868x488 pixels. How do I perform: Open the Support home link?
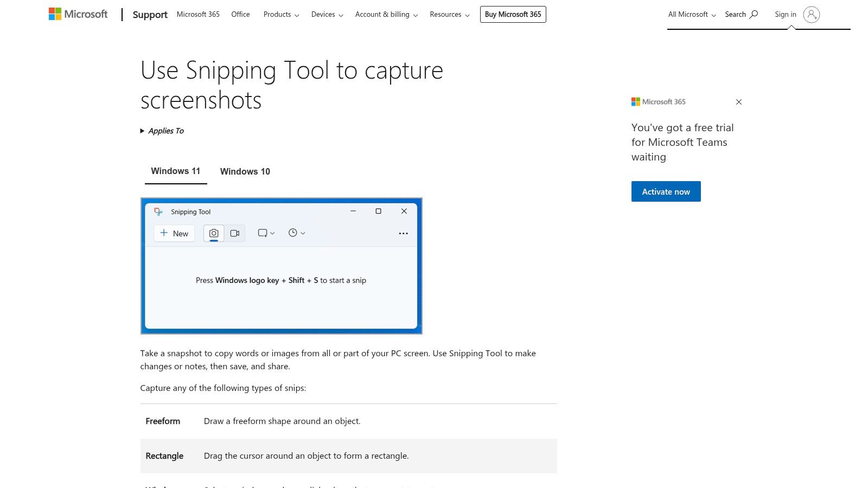click(x=150, y=15)
